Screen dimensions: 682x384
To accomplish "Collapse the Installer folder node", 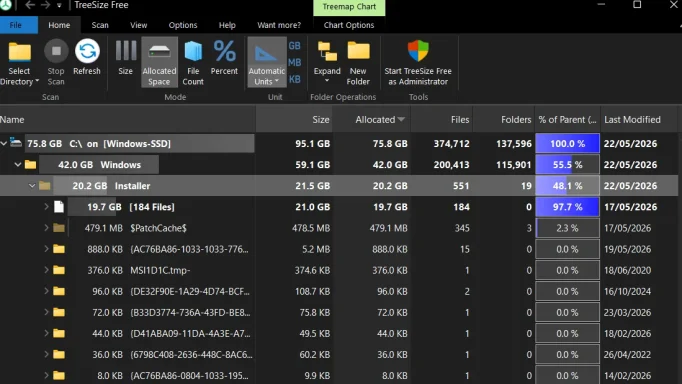I will click(x=32, y=186).
